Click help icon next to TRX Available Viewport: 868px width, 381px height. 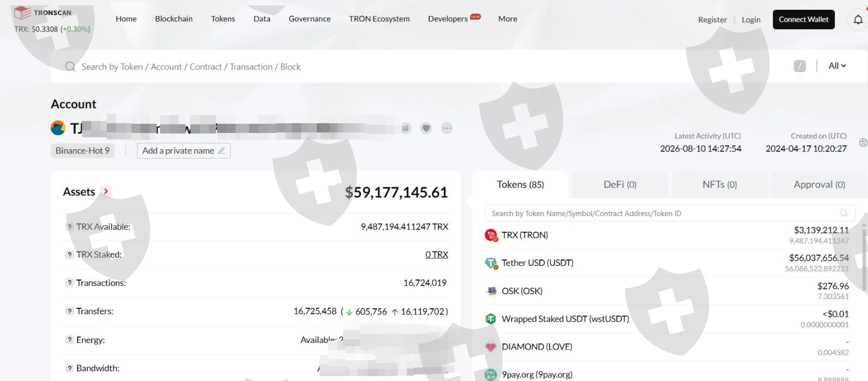pos(69,227)
